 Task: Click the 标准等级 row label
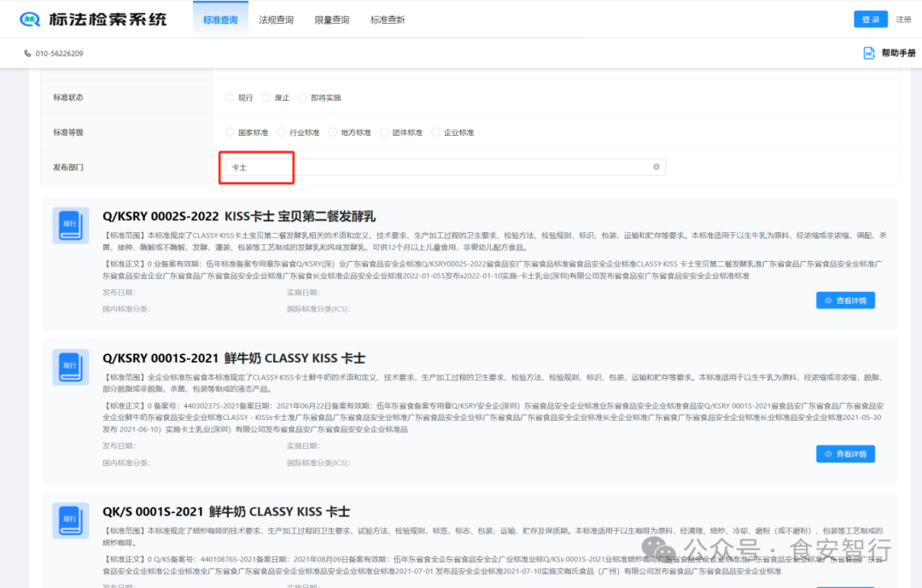coord(68,132)
